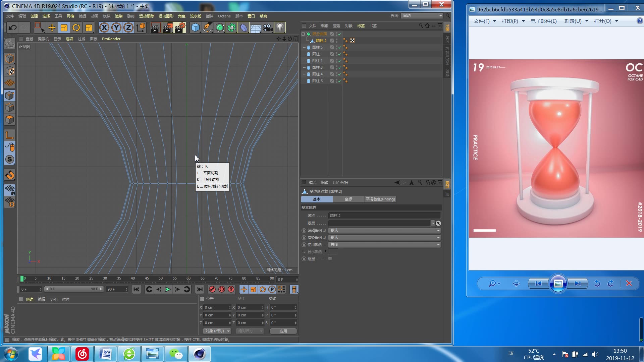Click the checkered texture tag on 圆柱.2

pos(352,40)
